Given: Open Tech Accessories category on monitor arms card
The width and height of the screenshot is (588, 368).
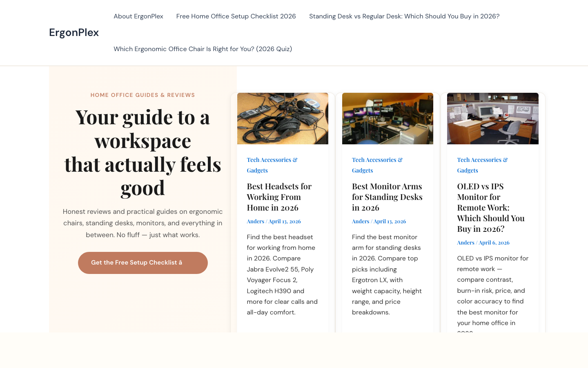Looking at the screenshot, I should (377, 160).
